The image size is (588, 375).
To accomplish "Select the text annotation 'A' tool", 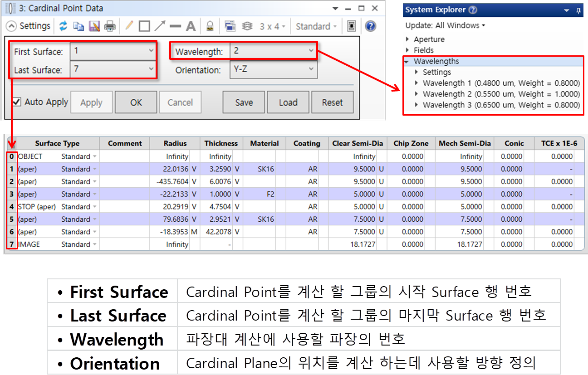I will coord(191,26).
